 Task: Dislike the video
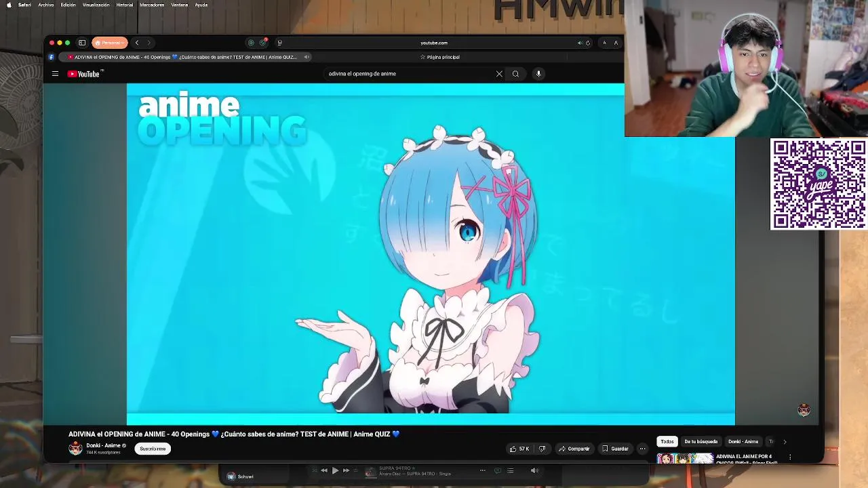(542, 449)
